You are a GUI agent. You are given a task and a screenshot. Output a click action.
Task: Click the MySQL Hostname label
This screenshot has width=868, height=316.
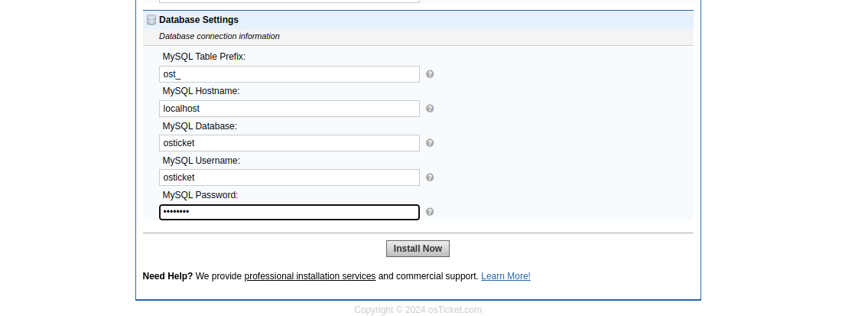click(200, 91)
